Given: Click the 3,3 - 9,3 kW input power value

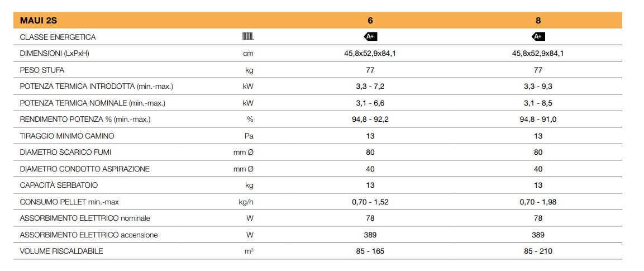Looking at the screenshot, I should click(x=538, y=87).
